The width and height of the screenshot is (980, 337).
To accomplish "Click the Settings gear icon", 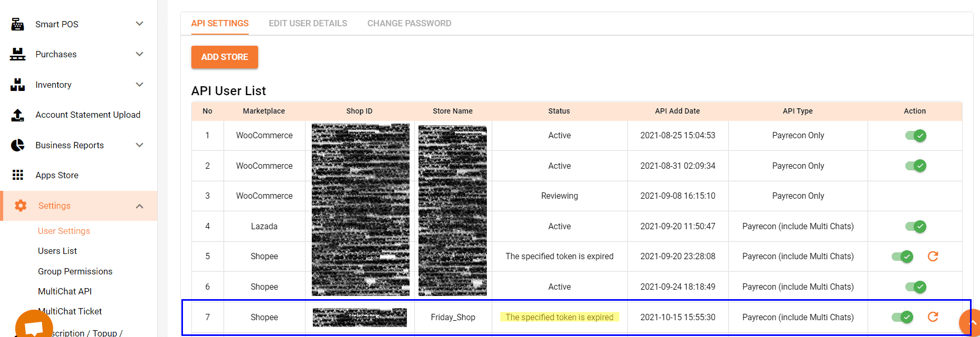I will point(21,206).
